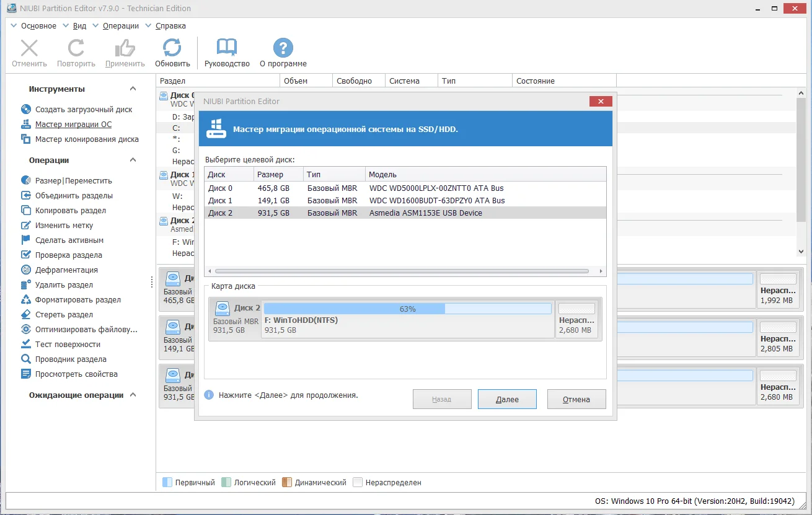812x515 pixels.
Task: Click the Далее button
Action: pos(507,399)
